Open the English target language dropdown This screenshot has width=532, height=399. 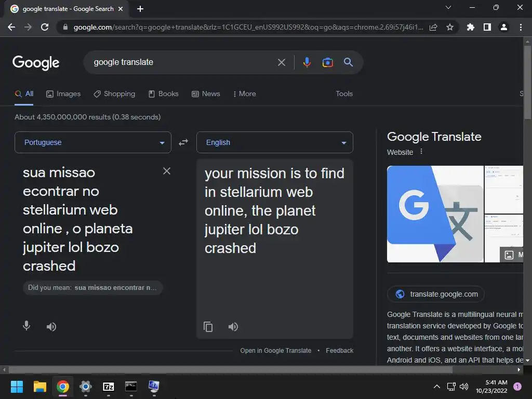(x=275, y=142)
